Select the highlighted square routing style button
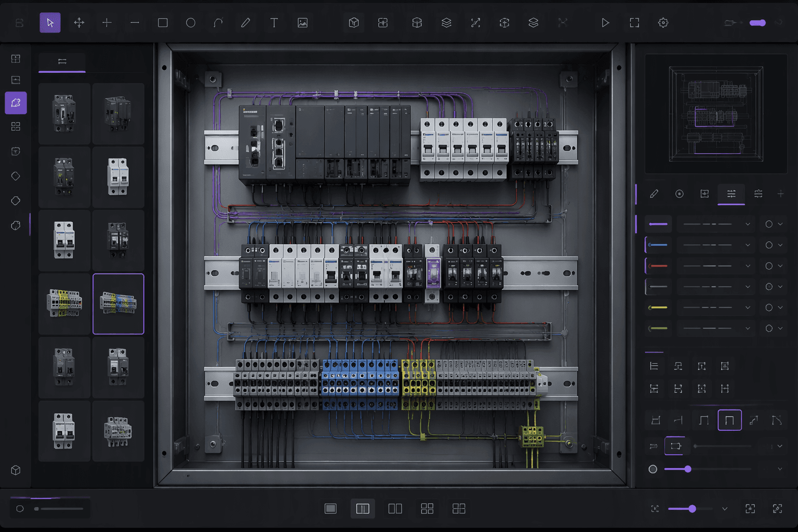Screen dimensions: 798x532 [x=729, y=420]
